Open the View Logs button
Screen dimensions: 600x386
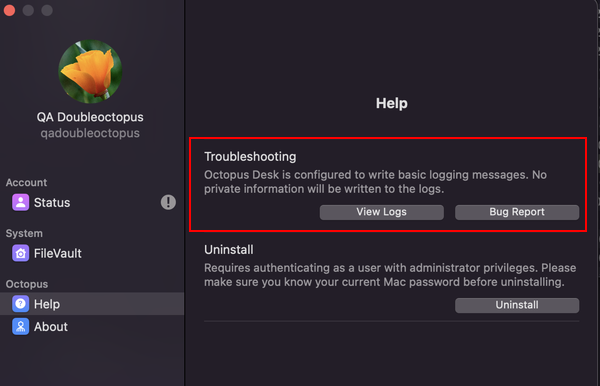(x=382, y=212)
